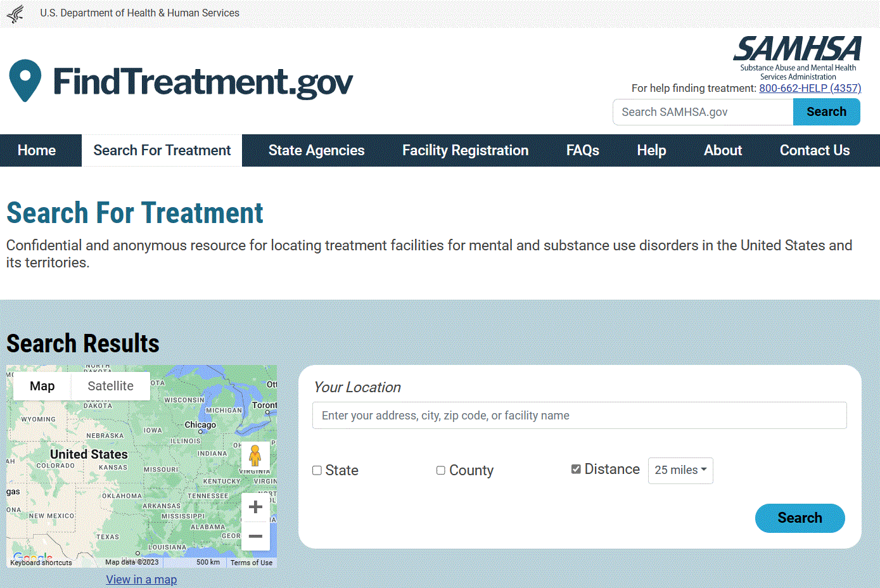Click the Search For Treatment heading
The width and height of the screenshot is (880, 588).
(134, 213)
